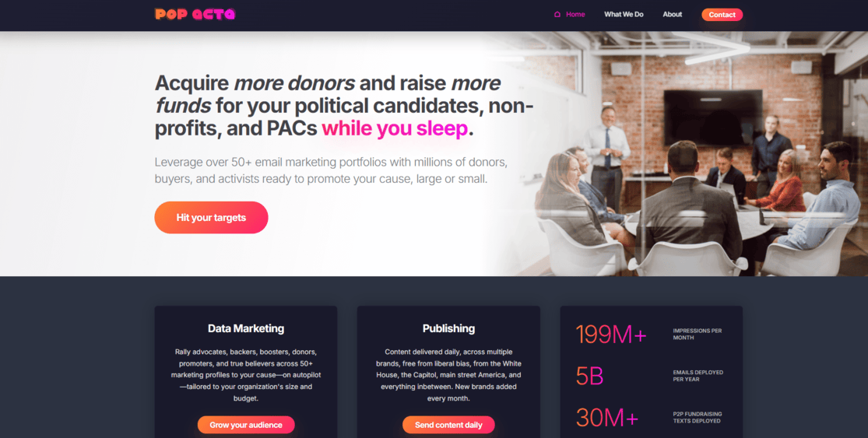Click Send content daily button
Image resolution: width=868 pixels, height=438 pixels.
[x=448, y=425]
